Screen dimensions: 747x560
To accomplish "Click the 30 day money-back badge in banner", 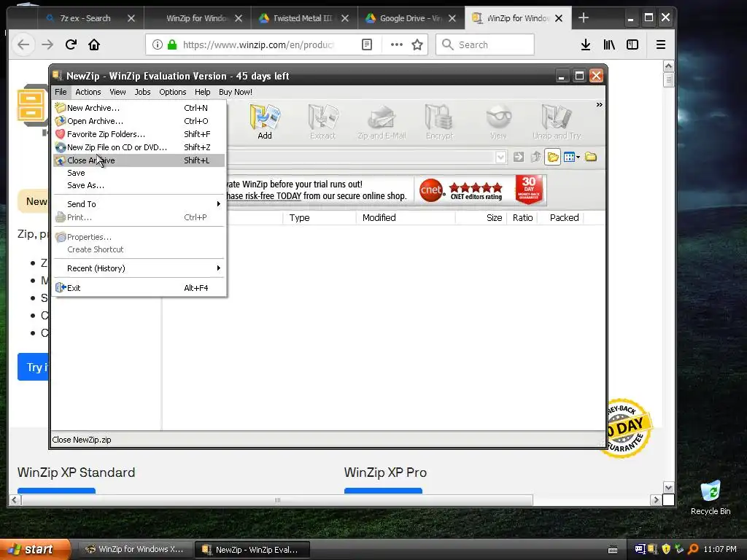I will (529, 190).
